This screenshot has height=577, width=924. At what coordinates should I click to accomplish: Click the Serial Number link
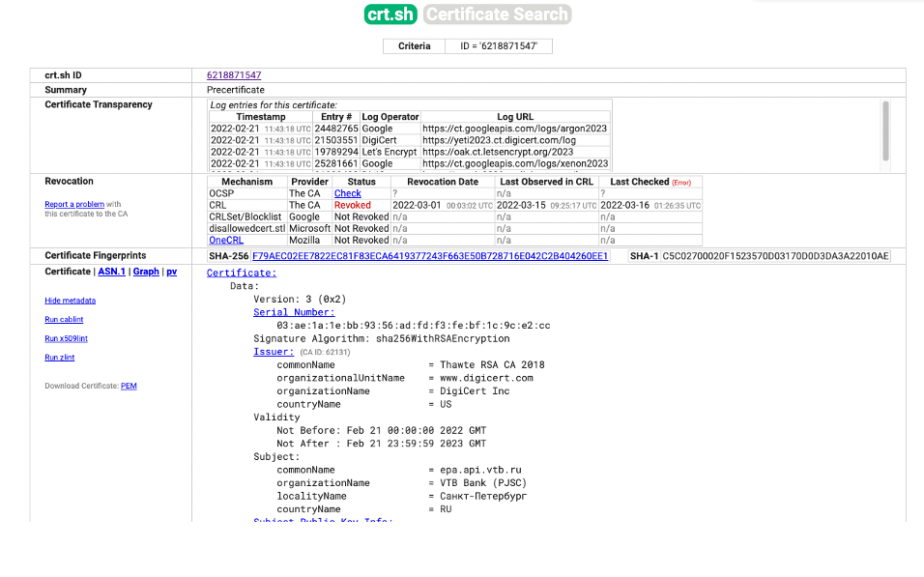point(294,312)
